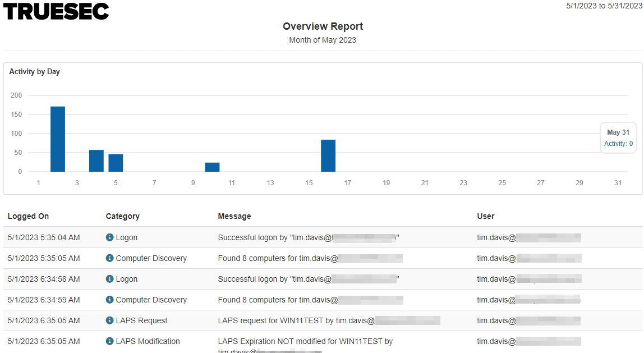
Task: Click the chart bar for May 10
Action: (212, 167)
